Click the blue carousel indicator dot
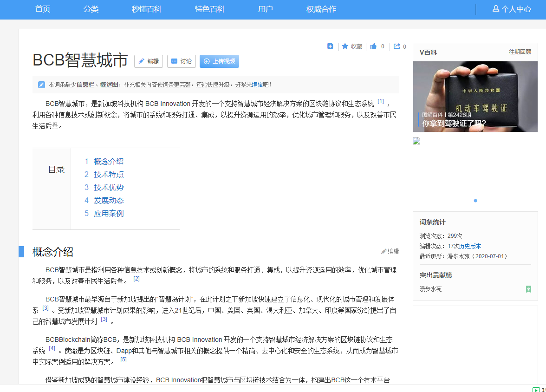Viewport: 546px width, 392px height. point(475,201)
